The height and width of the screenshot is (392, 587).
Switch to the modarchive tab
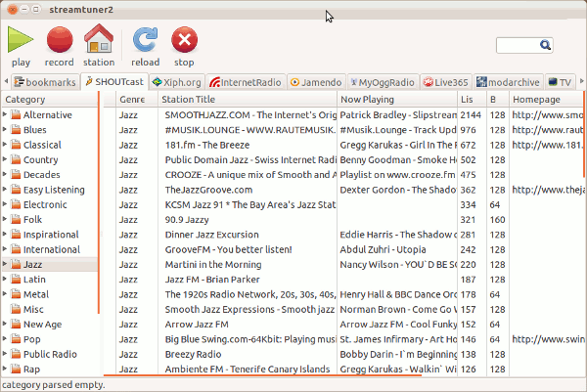509,82
